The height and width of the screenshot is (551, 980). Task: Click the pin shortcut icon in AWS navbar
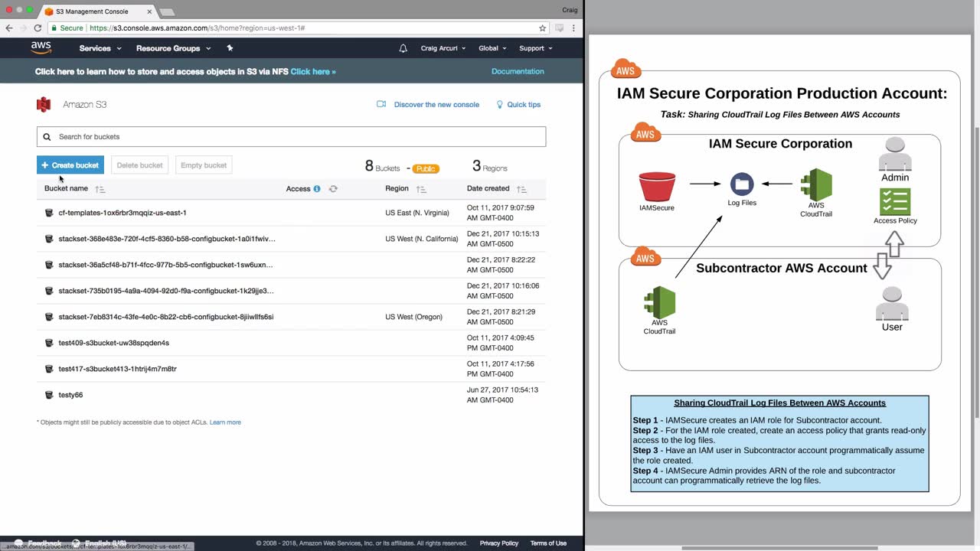230,48
